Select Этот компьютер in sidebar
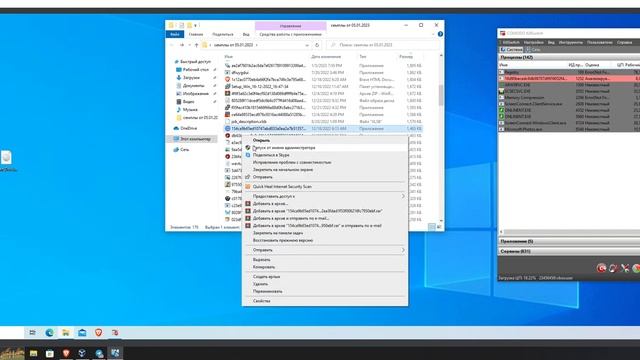The image size is (640, 360). point(192,139)
